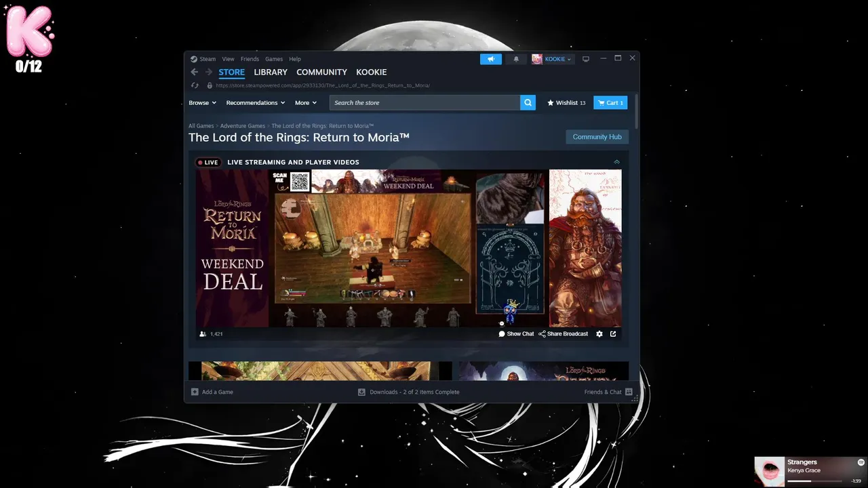The height and width of the screenshot is (488, 868).
Task: Switch to Big Picture mode monitor icon
Action: click(586, 59)
